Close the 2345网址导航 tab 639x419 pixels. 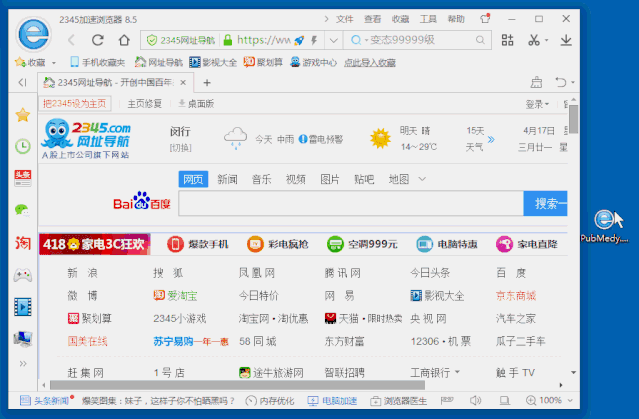(183, 83)
